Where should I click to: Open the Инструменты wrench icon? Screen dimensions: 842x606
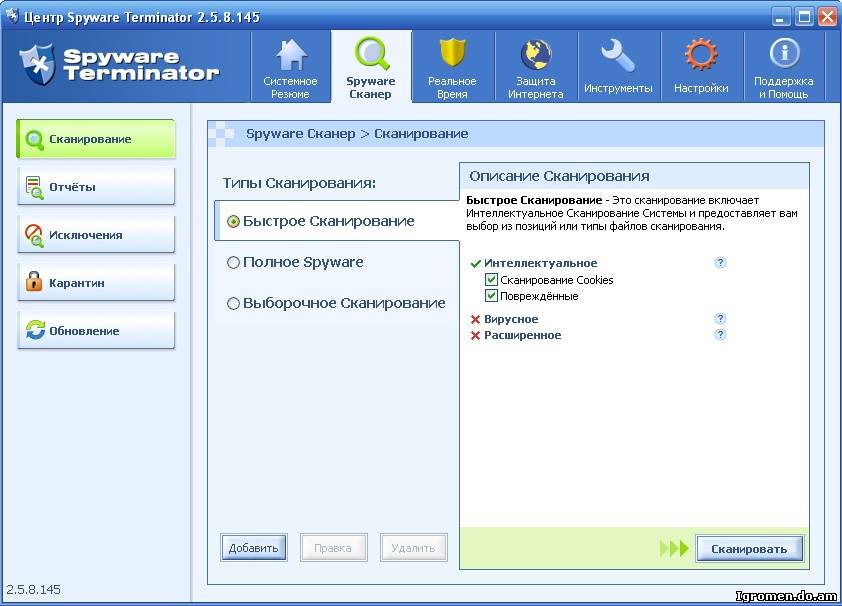tap(618, 55)
